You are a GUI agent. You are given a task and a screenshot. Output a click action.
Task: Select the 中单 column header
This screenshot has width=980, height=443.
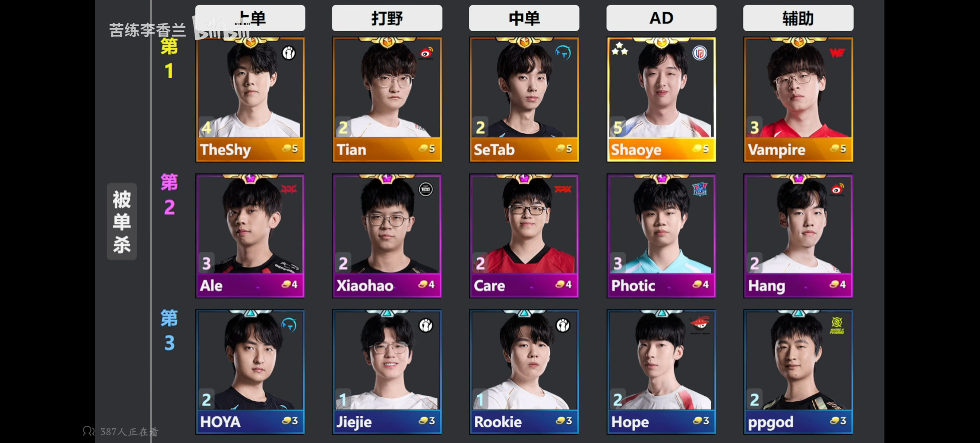coord(524,18)
